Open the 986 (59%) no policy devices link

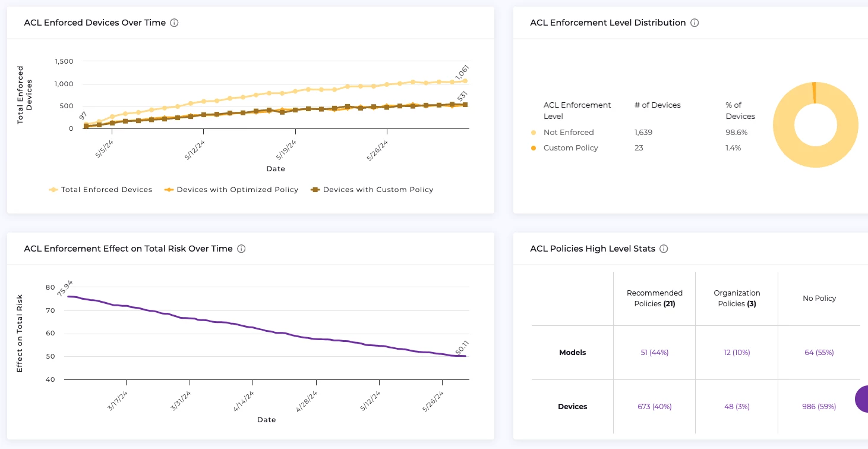tap(819, 407)
